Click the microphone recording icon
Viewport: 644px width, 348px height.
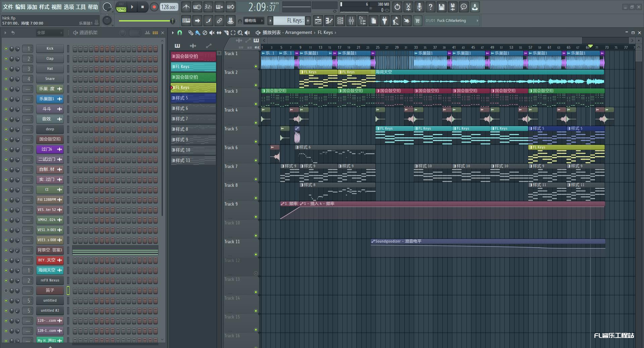419,7
